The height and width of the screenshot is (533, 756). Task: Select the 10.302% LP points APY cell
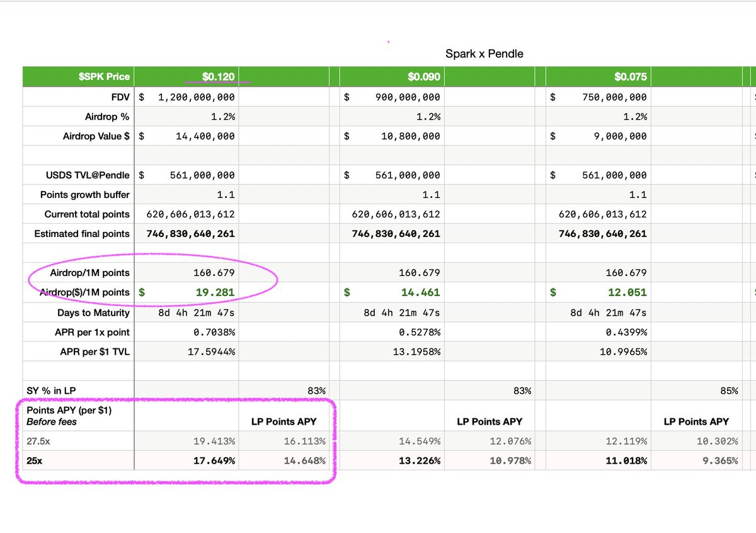698,441
